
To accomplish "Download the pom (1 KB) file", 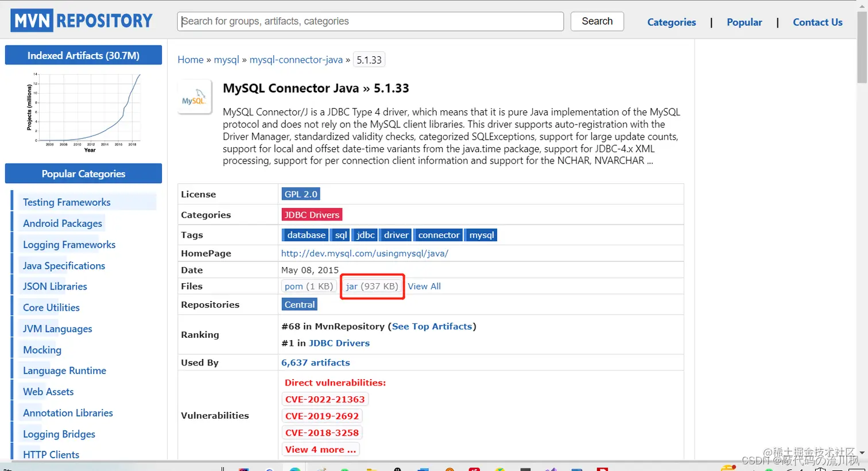I will pos(309,286).
